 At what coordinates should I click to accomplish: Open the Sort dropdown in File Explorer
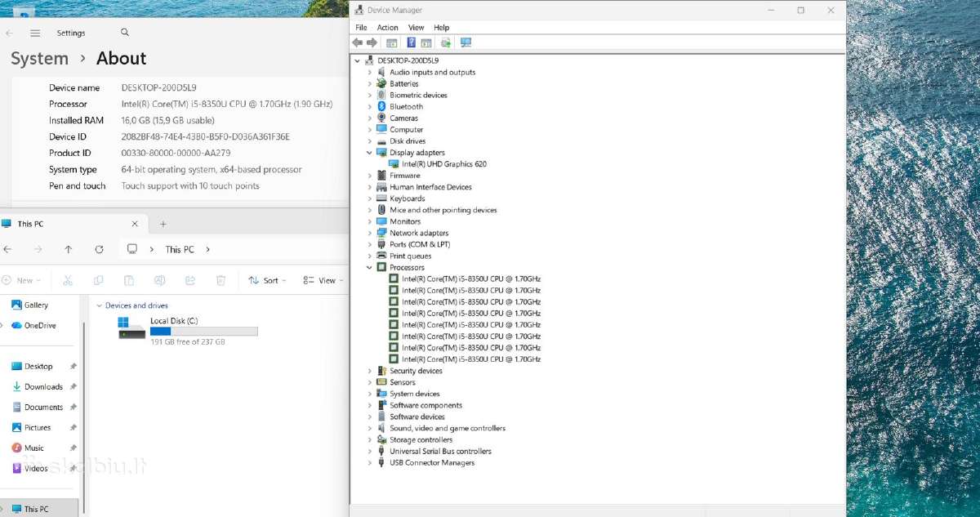268,280
